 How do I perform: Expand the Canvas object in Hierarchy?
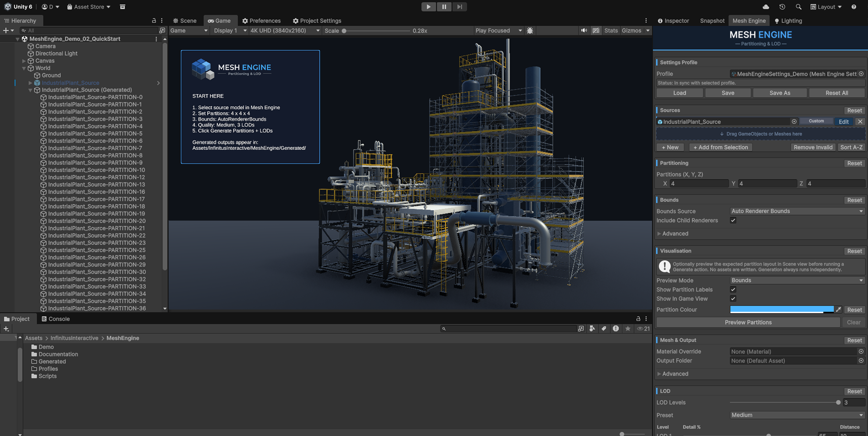24,61
